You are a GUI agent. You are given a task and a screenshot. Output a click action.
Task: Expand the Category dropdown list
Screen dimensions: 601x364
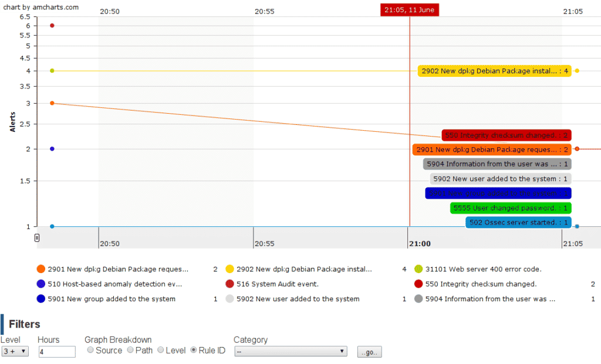click(291, 351)
